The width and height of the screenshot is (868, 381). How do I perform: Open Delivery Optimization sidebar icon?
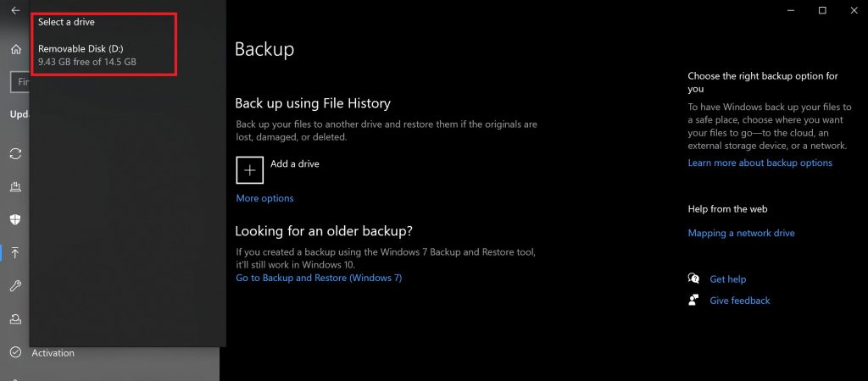click(15, 186)
